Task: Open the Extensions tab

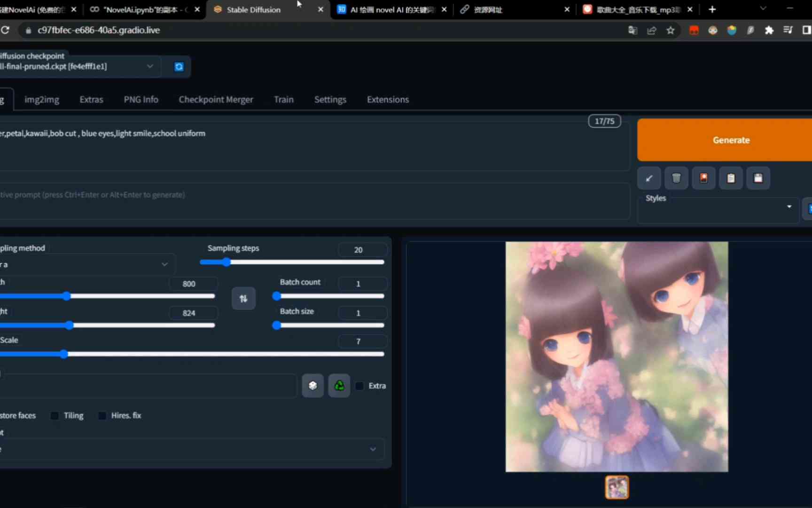Action: (388, 100)
